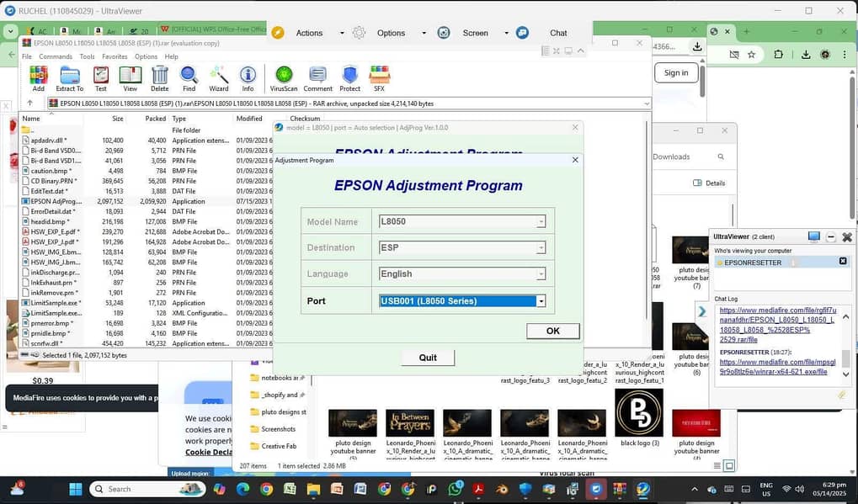858x504 pixels.
Task: Click the attachment icon below Chat Log
Action: (842, 395)
